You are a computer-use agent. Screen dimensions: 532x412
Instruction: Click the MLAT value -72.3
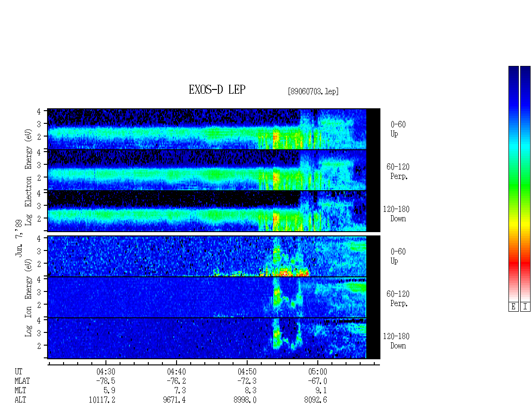click(247, 381)
